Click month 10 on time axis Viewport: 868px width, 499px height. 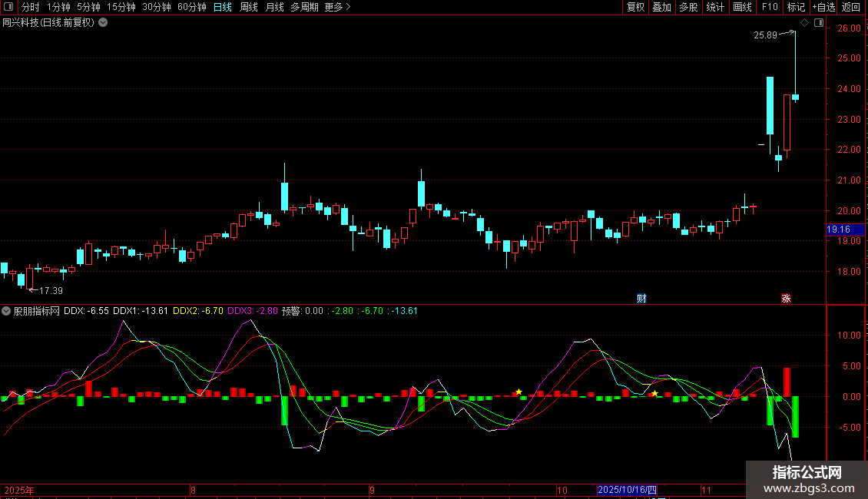point(562,490)
